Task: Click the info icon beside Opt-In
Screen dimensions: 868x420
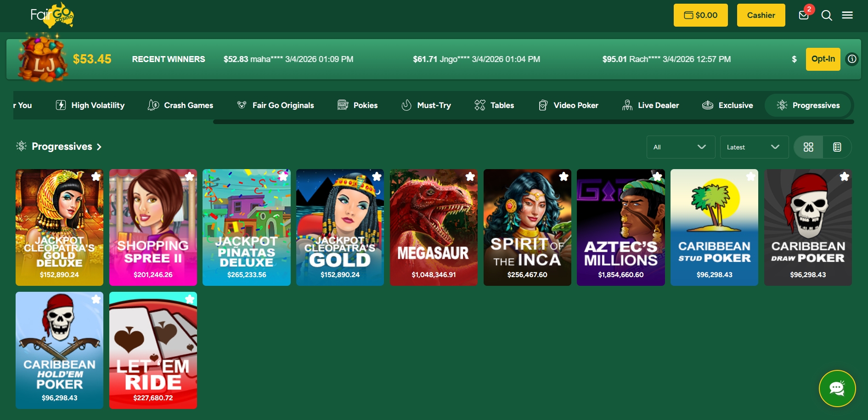Action: pyautogui.click(x=852, y=59)
